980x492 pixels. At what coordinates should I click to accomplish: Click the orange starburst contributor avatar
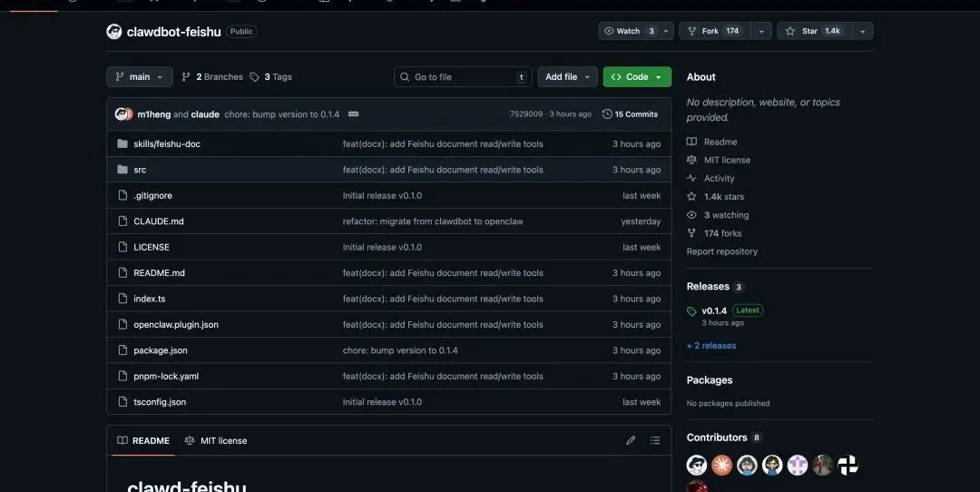click(722, 465)
